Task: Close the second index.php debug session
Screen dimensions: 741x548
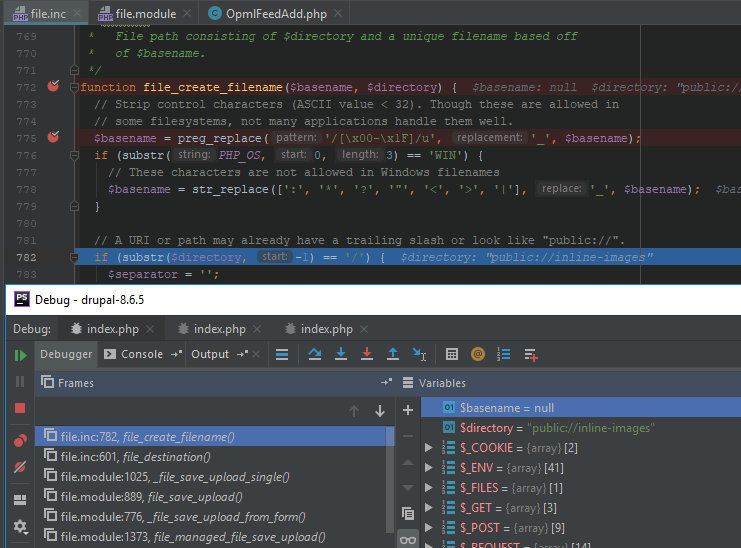Action: coord(257,329)
